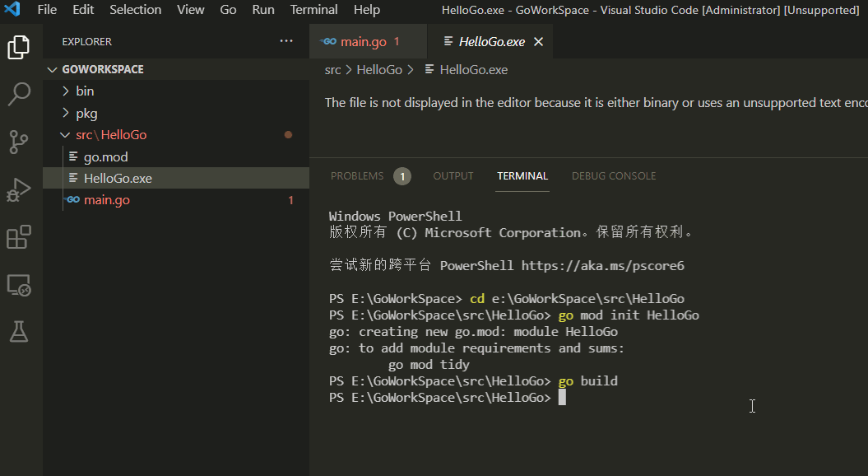Open breadcrumb chevron after src
This screenshot has height=476, width=868.
coord(349,70)
